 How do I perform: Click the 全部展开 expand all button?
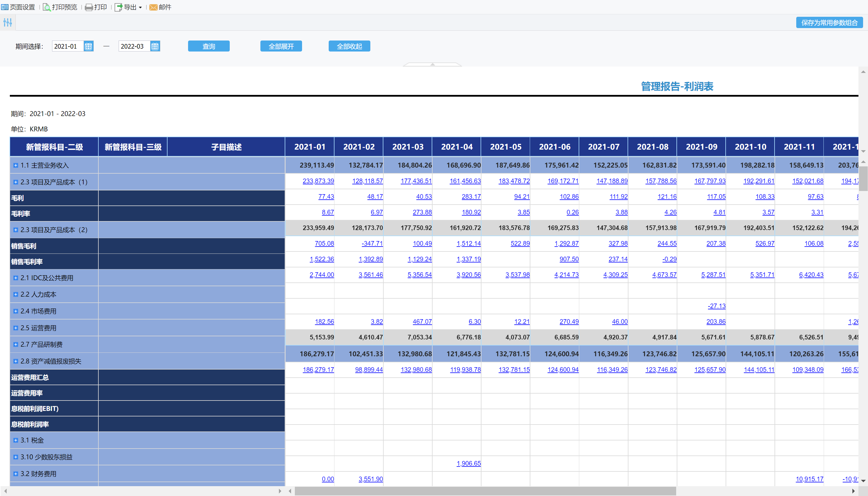[281, 46]
